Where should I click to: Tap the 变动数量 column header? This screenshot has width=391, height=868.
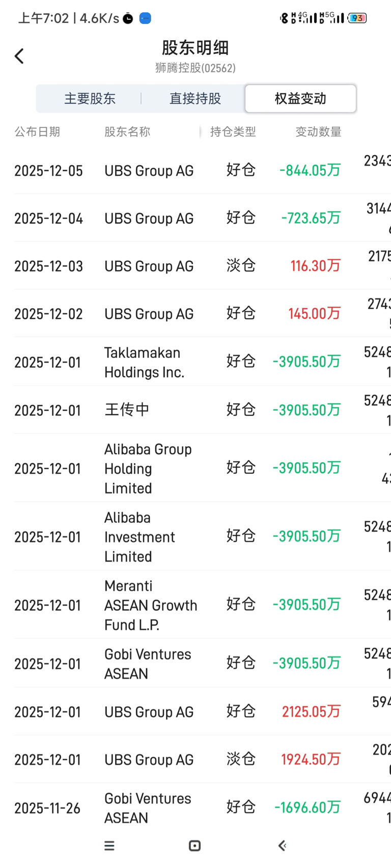[x=318, y=132]
